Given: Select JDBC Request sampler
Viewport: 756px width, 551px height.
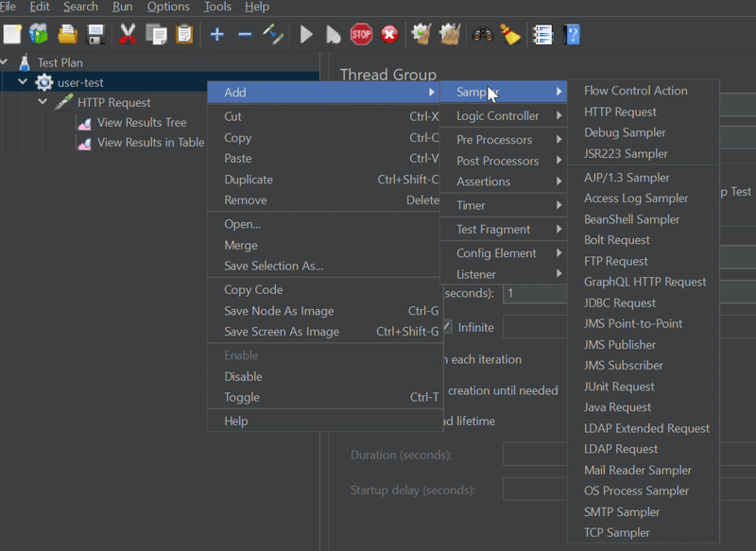Looking at the screenshot, I should [644, 302].
